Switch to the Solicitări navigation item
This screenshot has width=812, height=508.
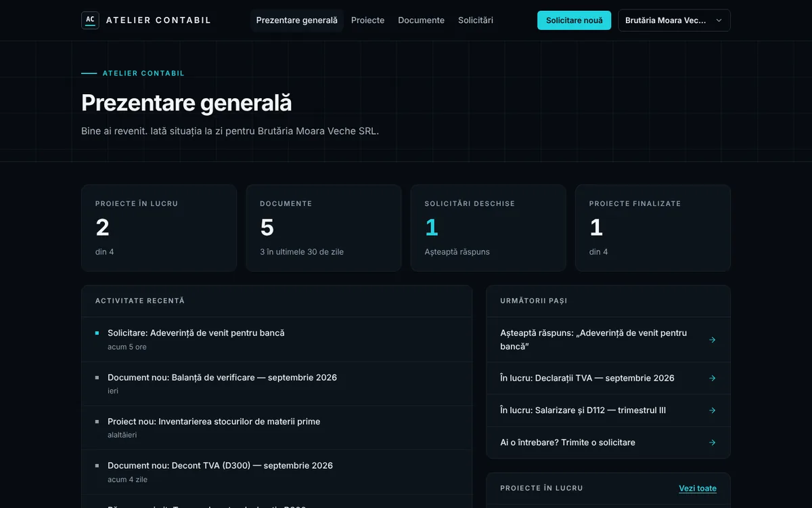476,20
